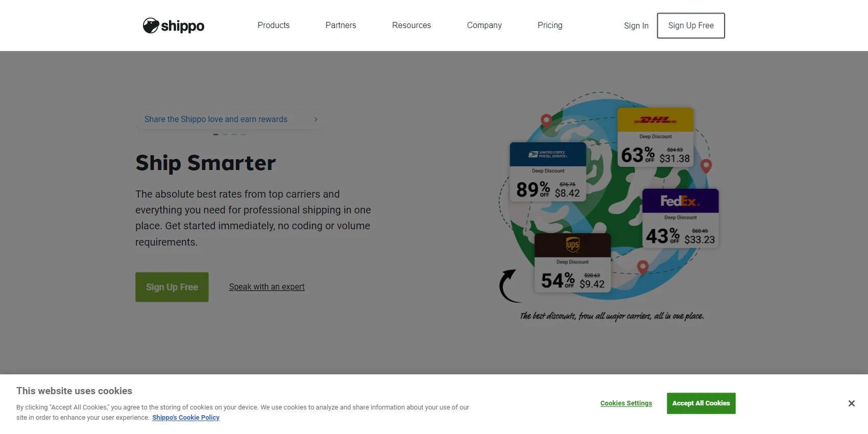868x434 pixels.
Task: Click the Sign In link
Action: point(636,26)
